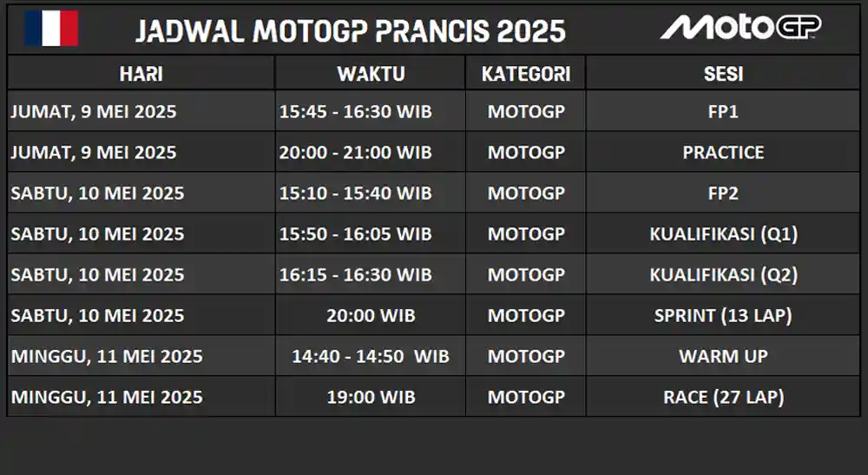
Task: Click the HARI column header
Action: point(141,74)
